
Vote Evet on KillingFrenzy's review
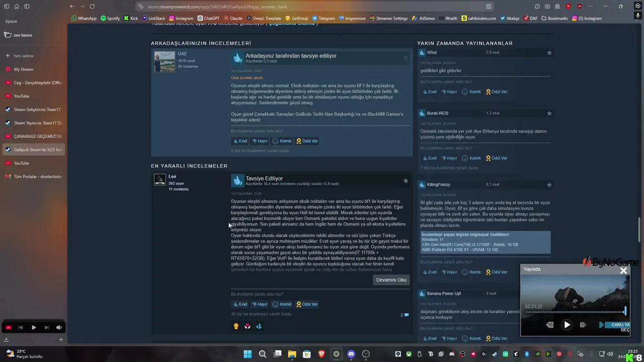tap(429, 272)
